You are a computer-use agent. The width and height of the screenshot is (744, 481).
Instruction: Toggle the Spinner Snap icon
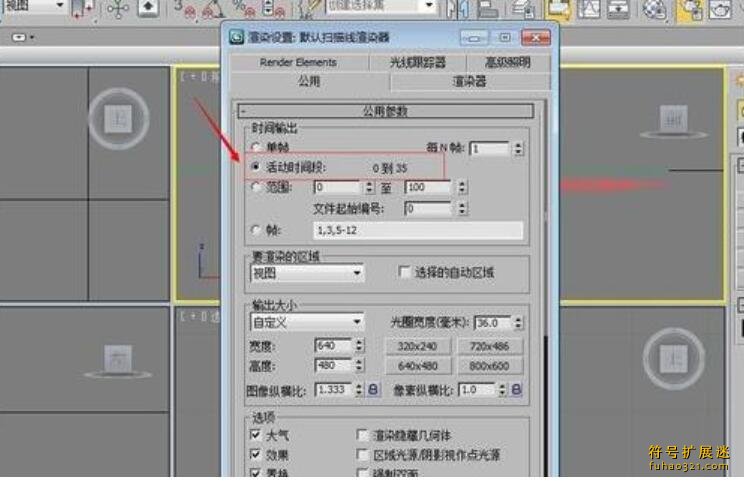click(x=273, y=9)
